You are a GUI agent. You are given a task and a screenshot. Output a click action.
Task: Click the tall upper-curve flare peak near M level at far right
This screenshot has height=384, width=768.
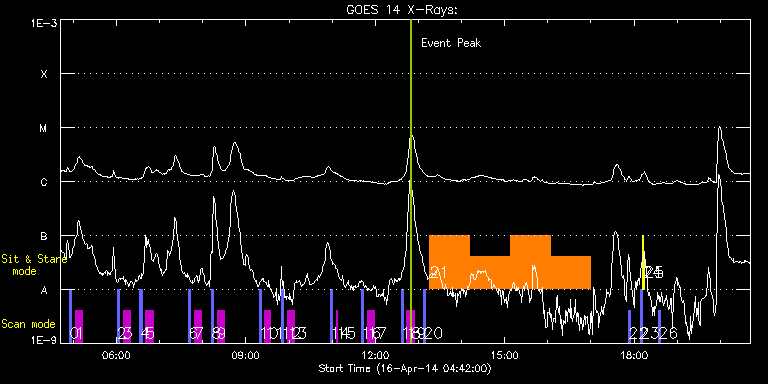click(719, 128)
